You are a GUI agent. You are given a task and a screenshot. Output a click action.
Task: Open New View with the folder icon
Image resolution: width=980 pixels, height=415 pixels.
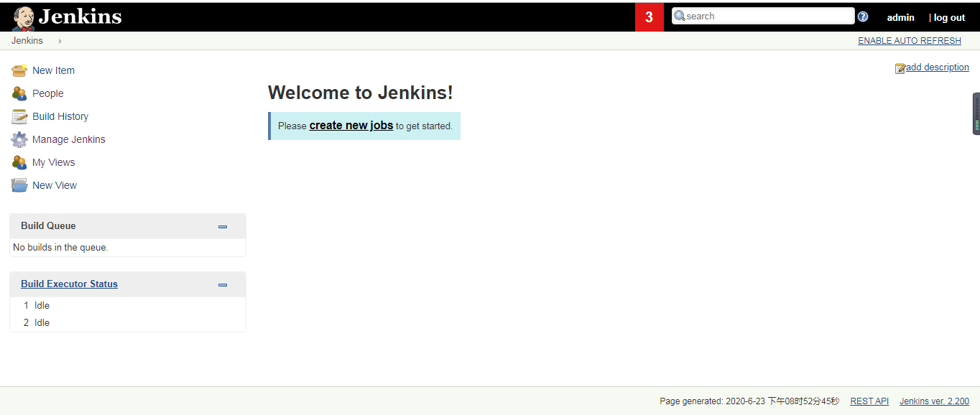[19, 185]
